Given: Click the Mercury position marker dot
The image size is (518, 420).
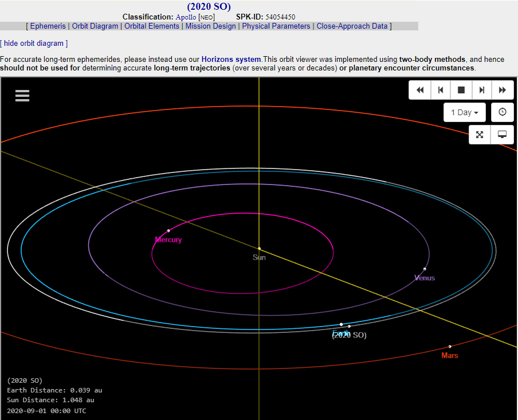Looking at the screenshot, I should [168, 231].
